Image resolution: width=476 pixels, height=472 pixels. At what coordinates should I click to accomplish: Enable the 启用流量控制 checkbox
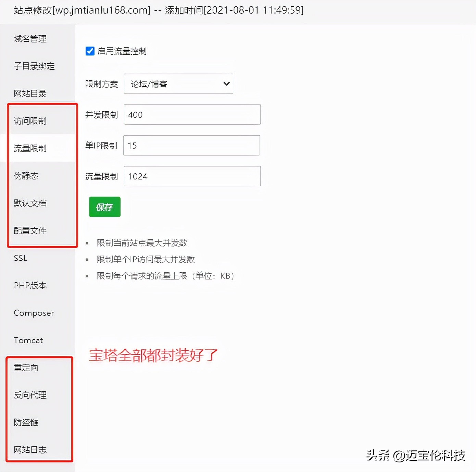tap(90, 51)
